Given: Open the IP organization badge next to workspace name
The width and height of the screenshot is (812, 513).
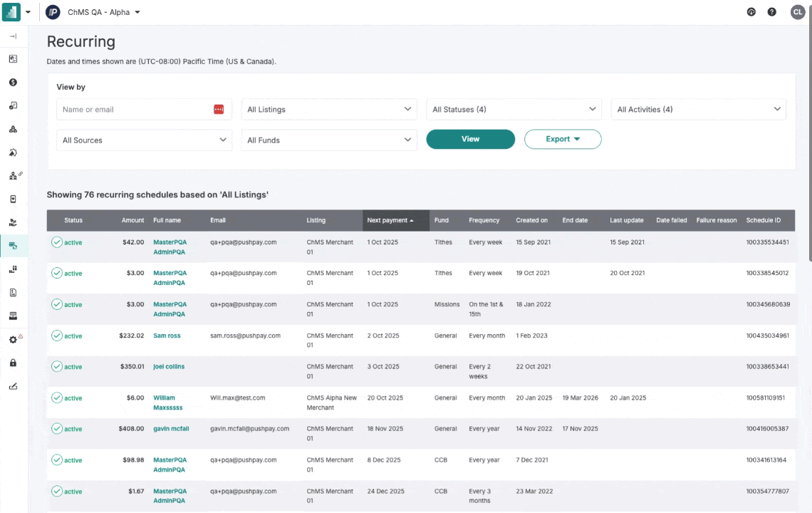Looking at the screenshot, I should (53, 11).
